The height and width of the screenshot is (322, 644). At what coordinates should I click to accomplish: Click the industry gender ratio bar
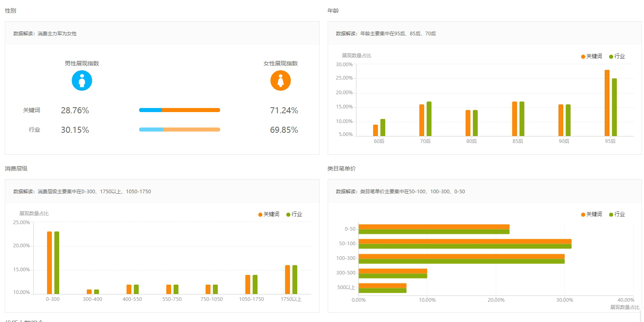179,130
